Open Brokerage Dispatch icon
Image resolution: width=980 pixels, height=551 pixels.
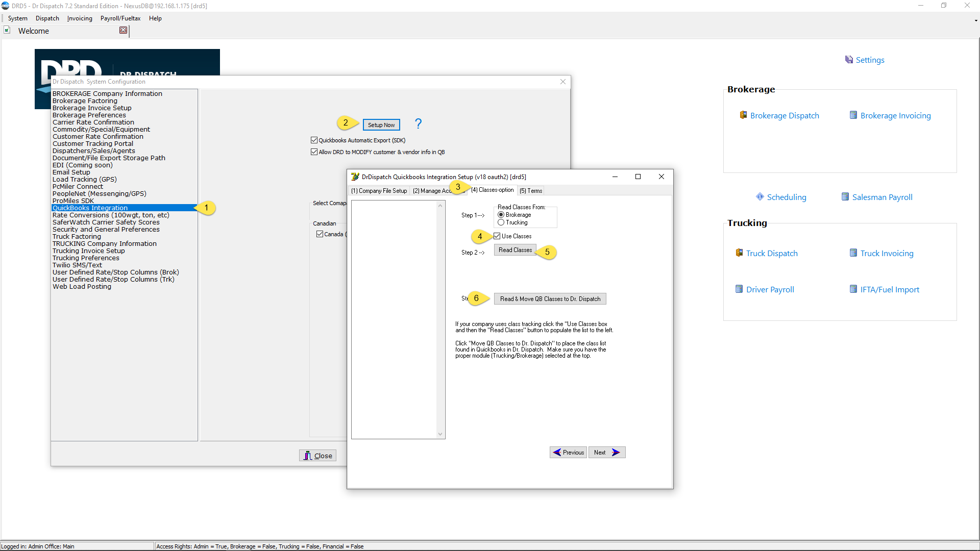point(743,115)
